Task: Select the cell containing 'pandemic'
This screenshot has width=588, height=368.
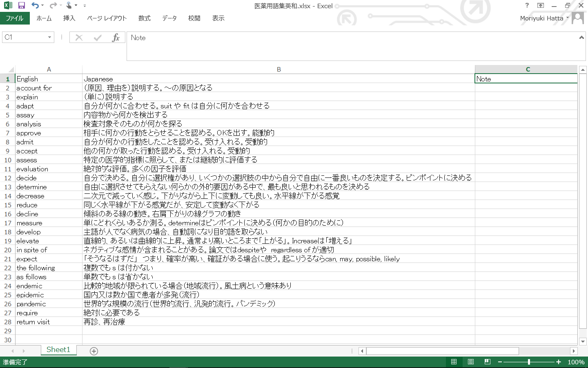Action: coord(48,304)
